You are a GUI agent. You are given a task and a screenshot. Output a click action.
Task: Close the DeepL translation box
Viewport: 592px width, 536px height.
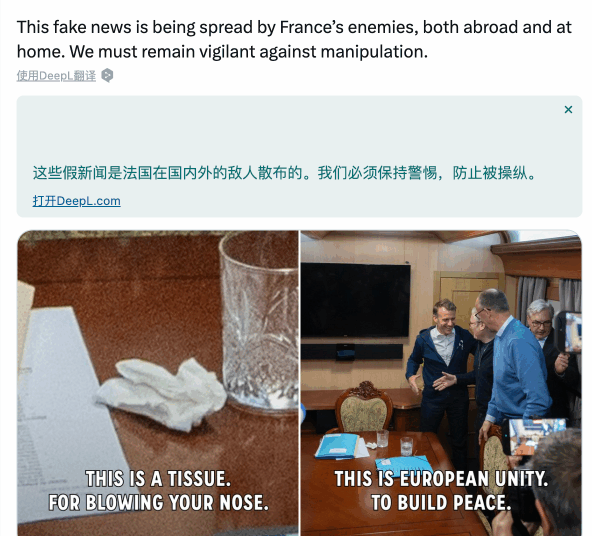568,109
